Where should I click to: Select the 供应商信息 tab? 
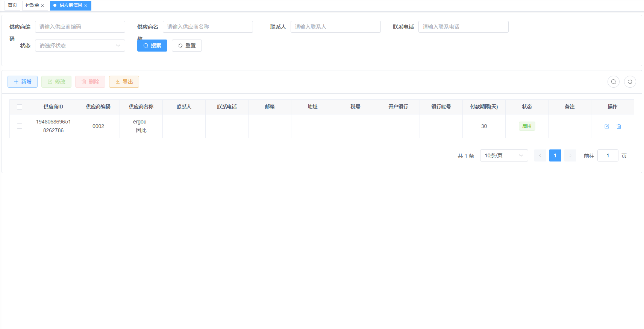coord(71,5)
